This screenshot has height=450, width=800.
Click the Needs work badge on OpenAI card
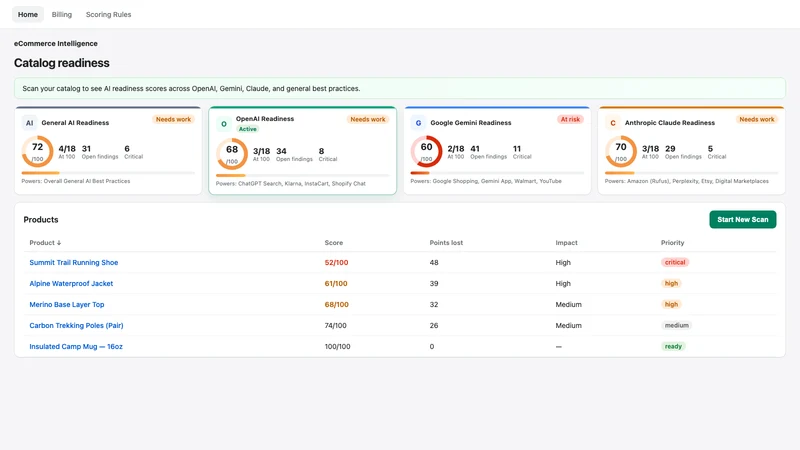click(367, 119)
